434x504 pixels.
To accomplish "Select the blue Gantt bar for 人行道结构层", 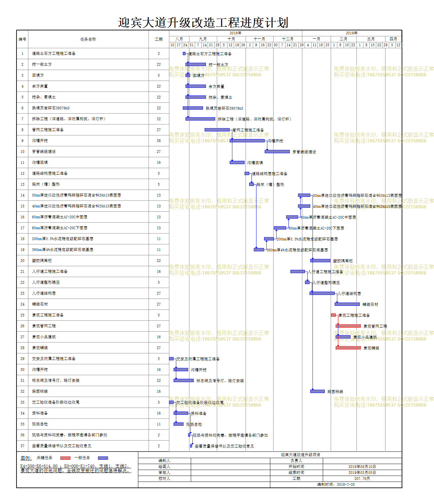I will (x=322, y=293).
